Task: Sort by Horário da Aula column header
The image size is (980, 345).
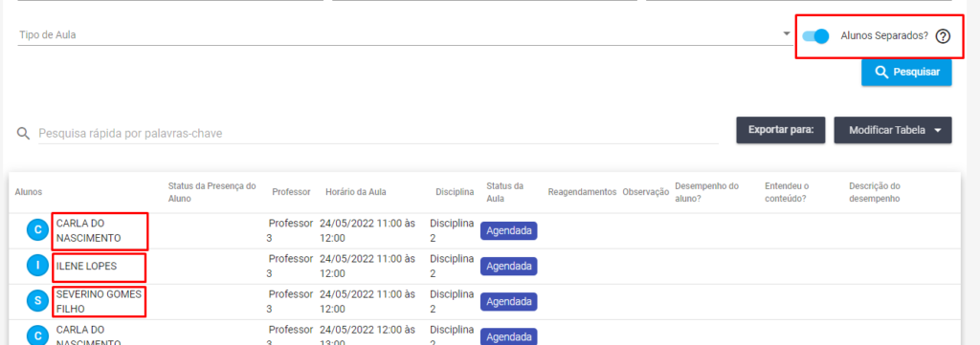Action: (356, 192)
